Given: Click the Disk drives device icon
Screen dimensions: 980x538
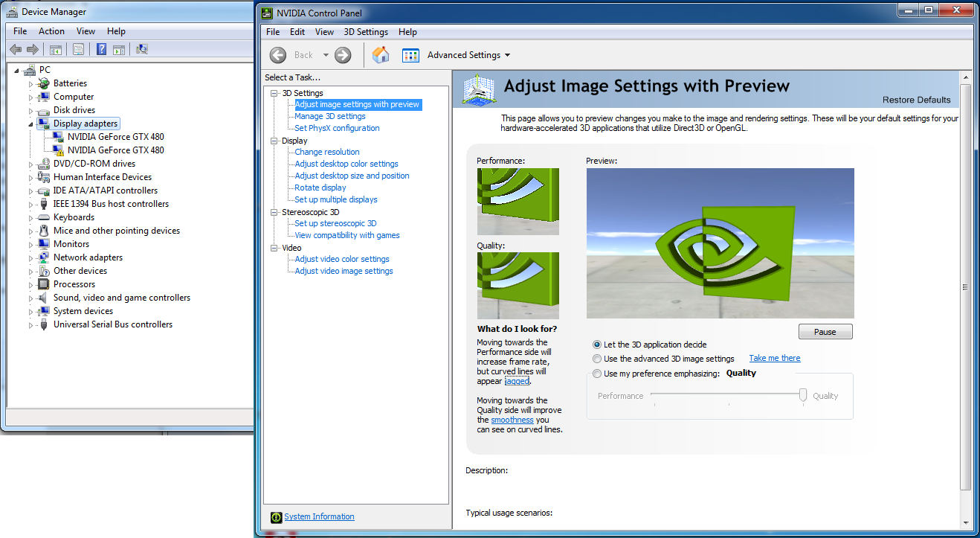Looking at the screenshot, I should pyautogui.click(x=44, y=110).
